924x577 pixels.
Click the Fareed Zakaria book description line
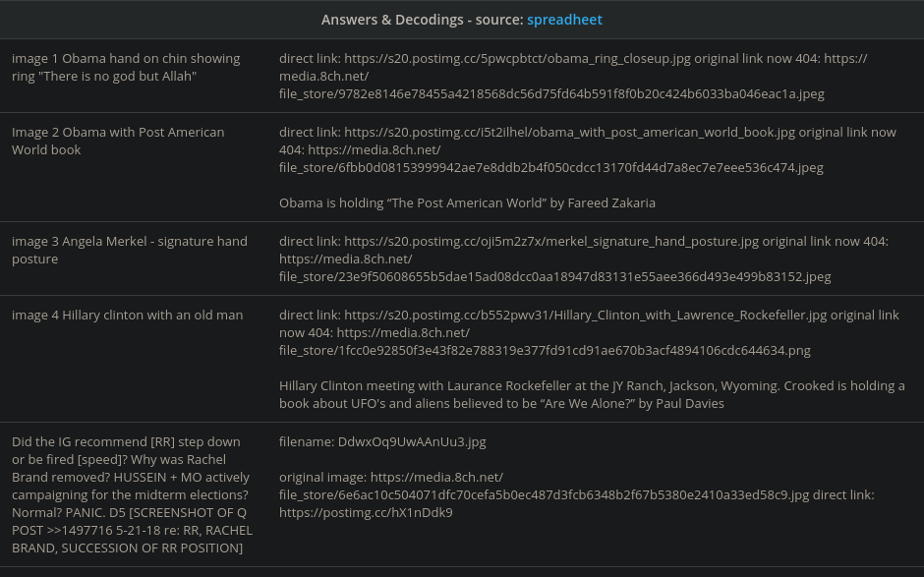pyautogui.click(x=467, y=202)
